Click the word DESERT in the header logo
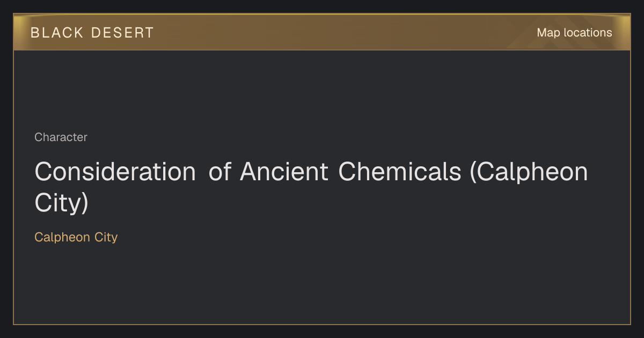The image size is (644, 338). pos(122,33)
